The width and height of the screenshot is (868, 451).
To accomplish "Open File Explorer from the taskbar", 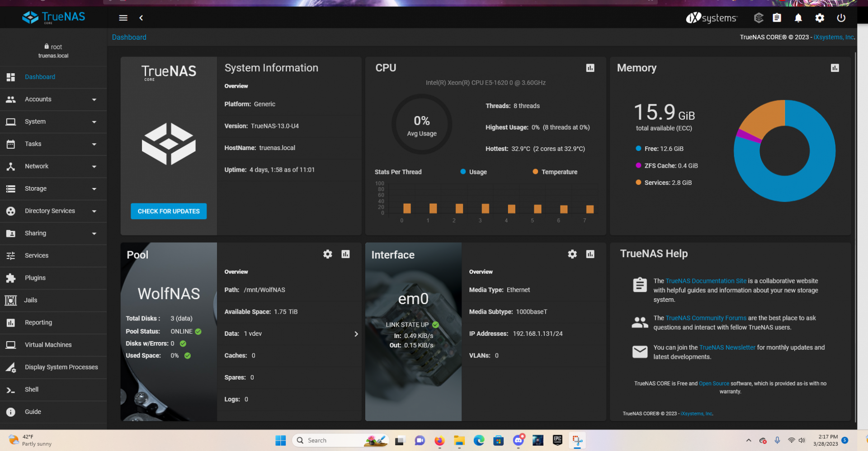I will [x=459, y=441].
